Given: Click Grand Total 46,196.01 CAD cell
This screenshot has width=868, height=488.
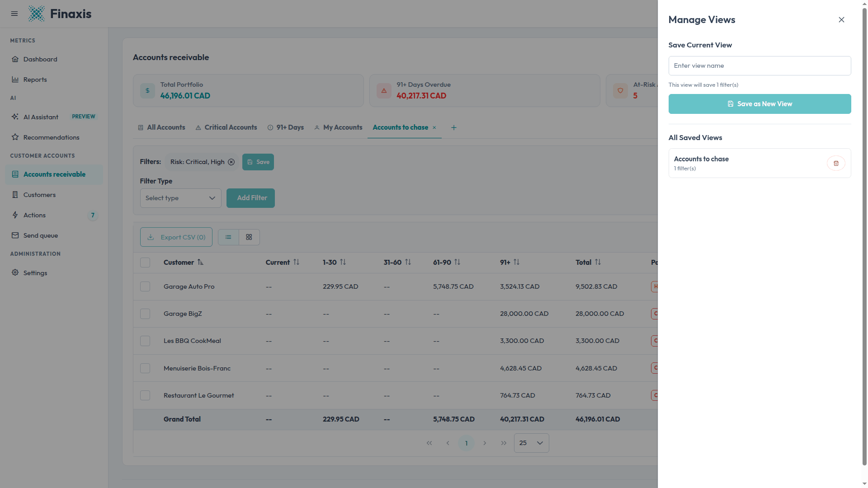Looking at the screenshot, I should (x=598, y=419).
